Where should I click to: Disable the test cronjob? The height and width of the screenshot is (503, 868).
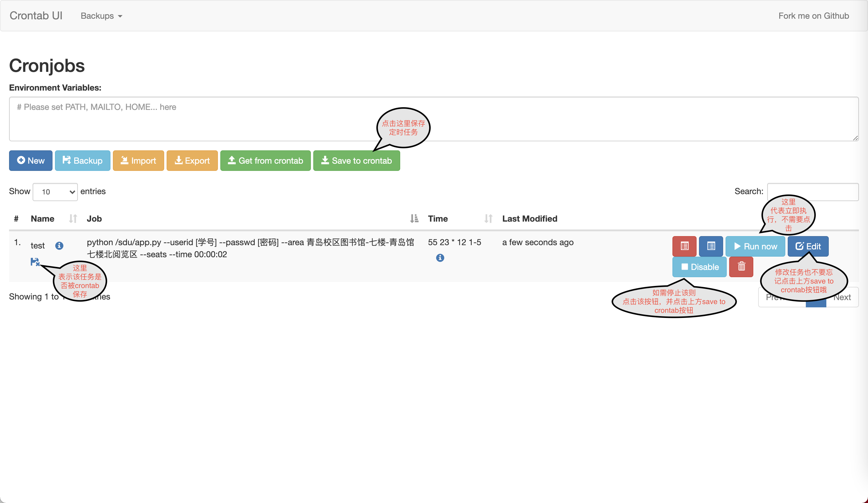pyautogui.click(x=699, y=267)
